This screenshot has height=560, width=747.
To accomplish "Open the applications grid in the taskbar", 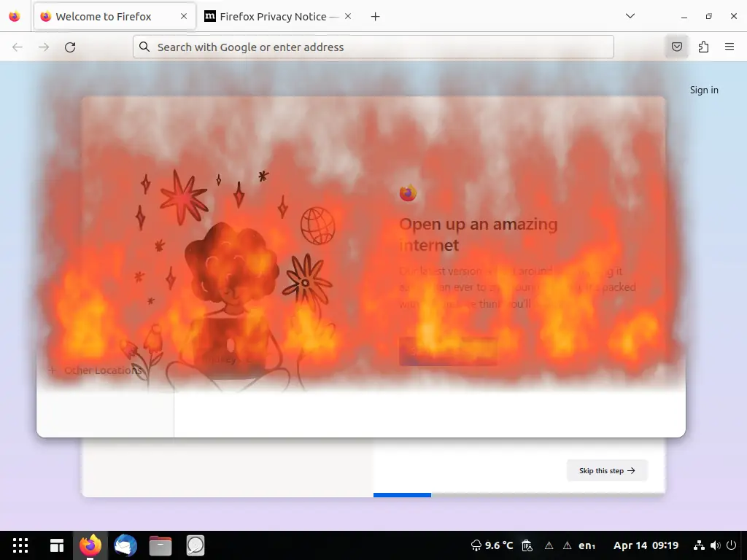I will [x=20, y=545].
